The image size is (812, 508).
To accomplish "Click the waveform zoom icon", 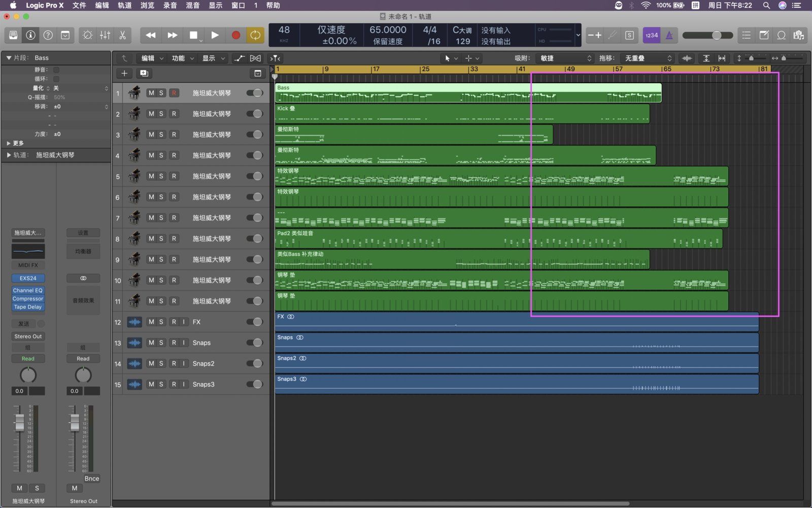I will (687, 58).
